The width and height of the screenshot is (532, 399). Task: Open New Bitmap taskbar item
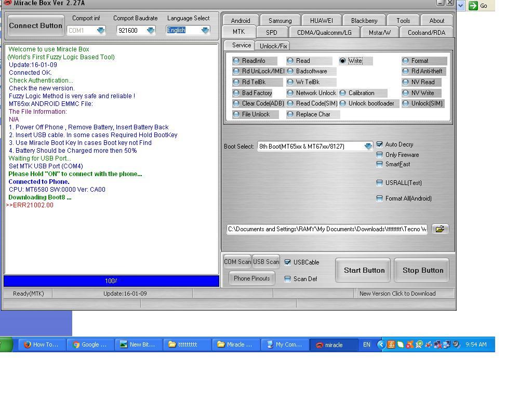tap(138, 344)
